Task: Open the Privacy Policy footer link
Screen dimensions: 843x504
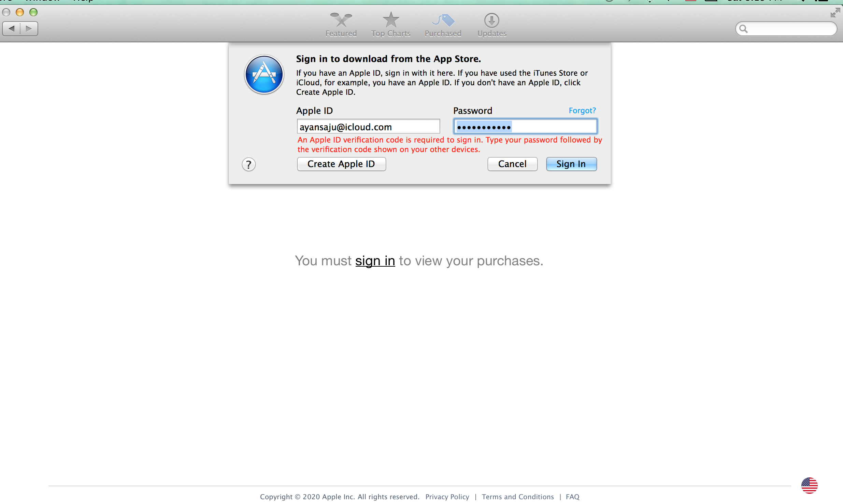Action: (447, 497)
